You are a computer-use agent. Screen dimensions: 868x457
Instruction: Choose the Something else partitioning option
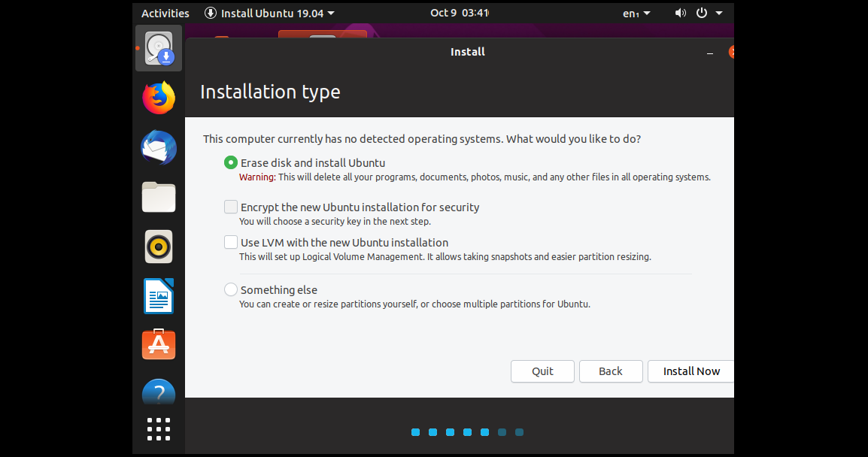pos(230,289)
